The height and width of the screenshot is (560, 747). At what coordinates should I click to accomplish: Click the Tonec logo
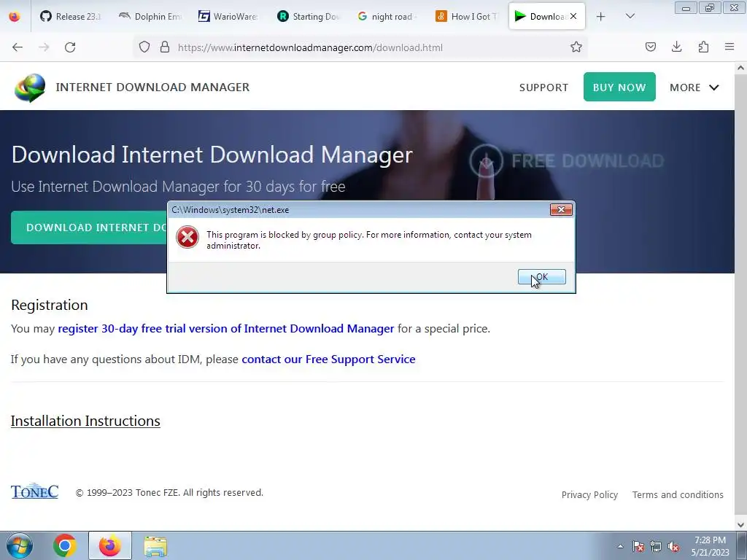coord(35,491)
